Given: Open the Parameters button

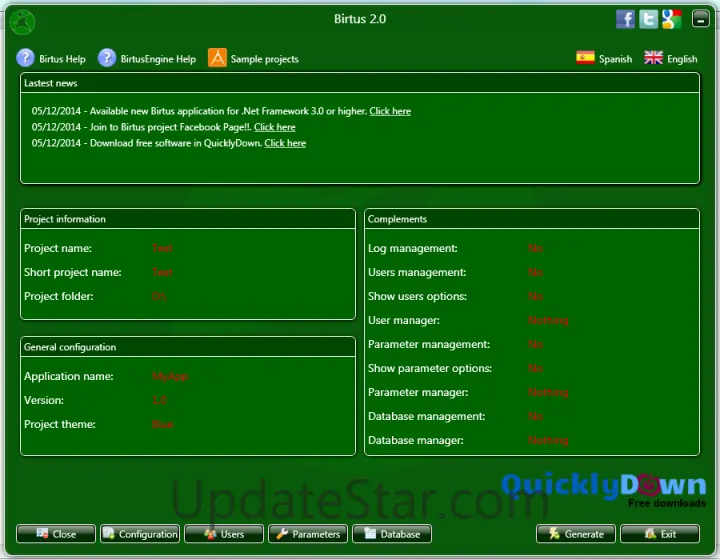Looking at the screenshot, I should (308, 534).
